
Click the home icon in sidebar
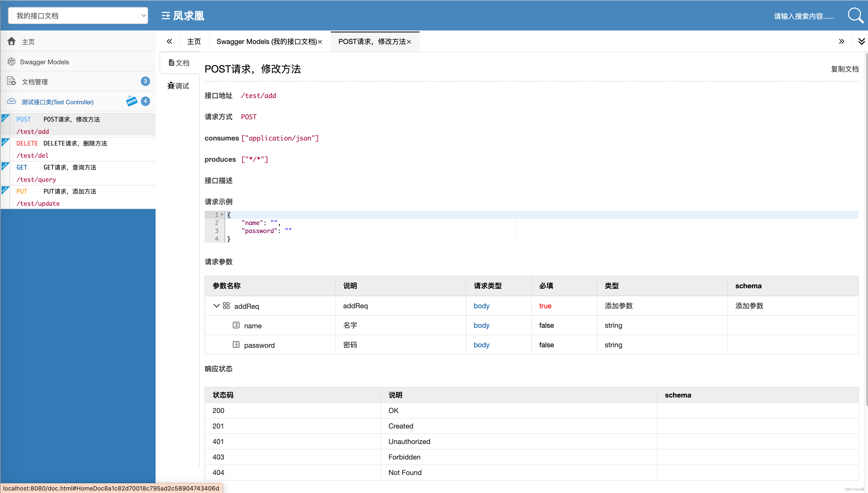[12, 41]
